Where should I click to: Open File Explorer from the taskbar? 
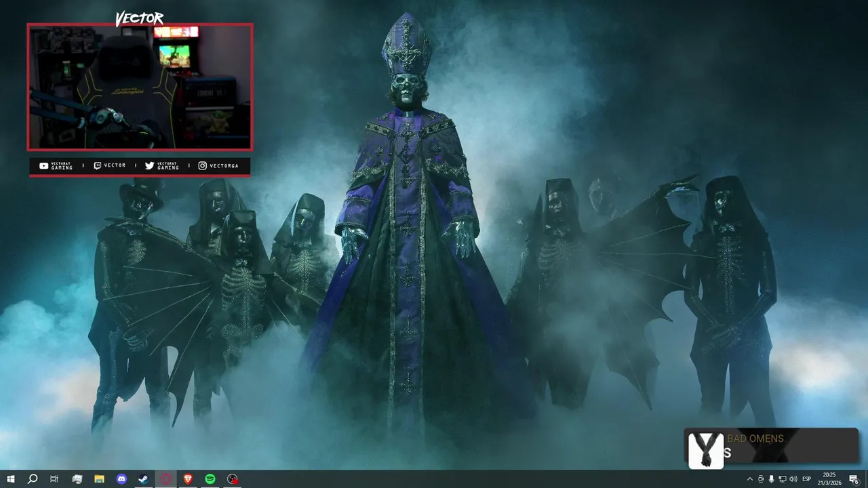click(99, 479)
